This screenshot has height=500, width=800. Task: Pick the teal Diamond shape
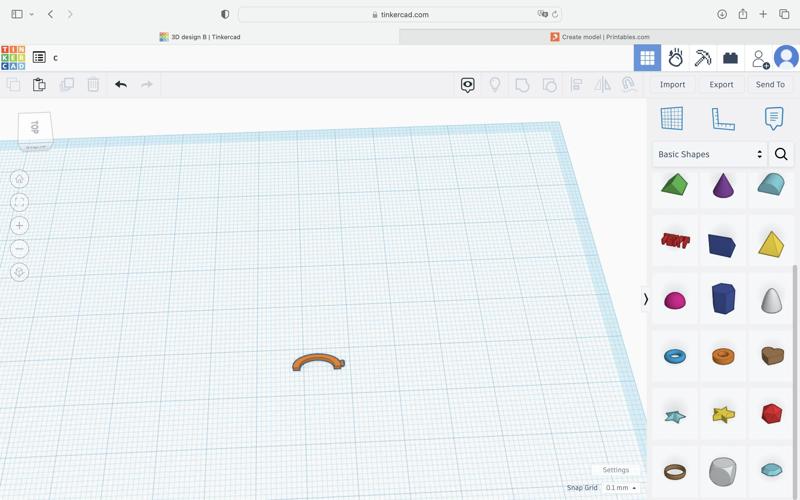click(x=771, y=469)
